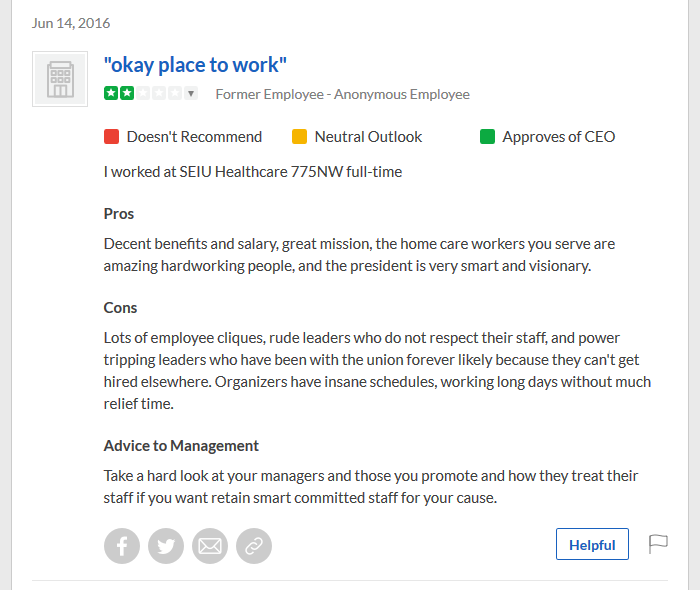Flag this review as inappropriate
Screen dimensions: 700x590
click(x=658, y=544)
